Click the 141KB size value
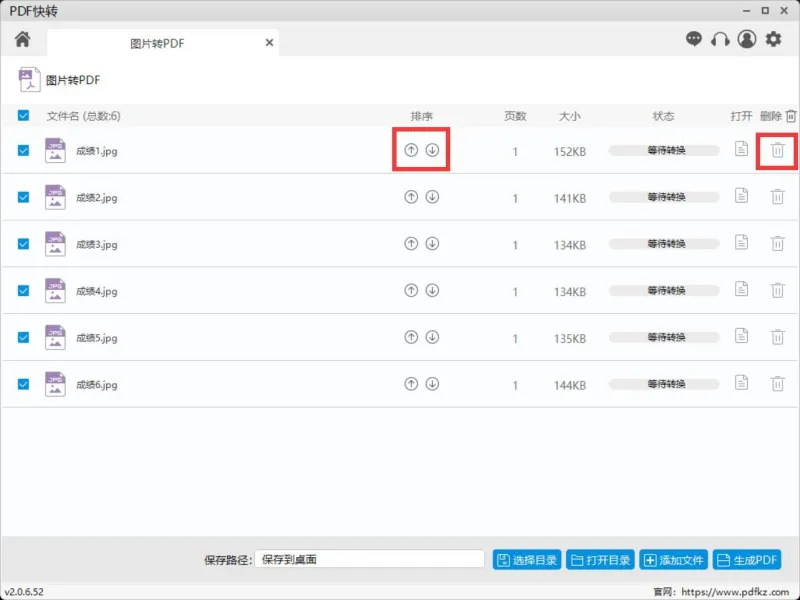 pos(570,198)
